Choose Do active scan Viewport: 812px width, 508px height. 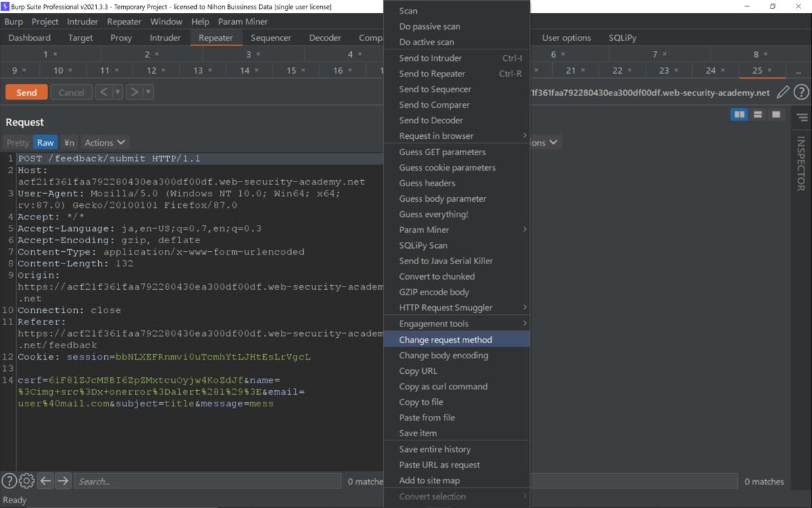point(456,42)
